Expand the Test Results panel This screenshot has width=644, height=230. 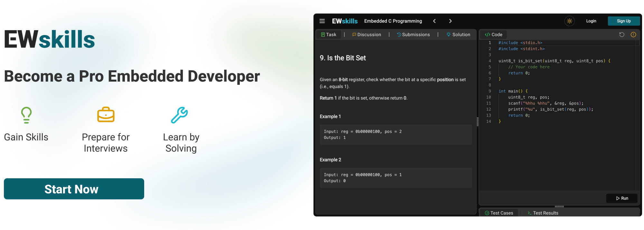coord(543,213)
